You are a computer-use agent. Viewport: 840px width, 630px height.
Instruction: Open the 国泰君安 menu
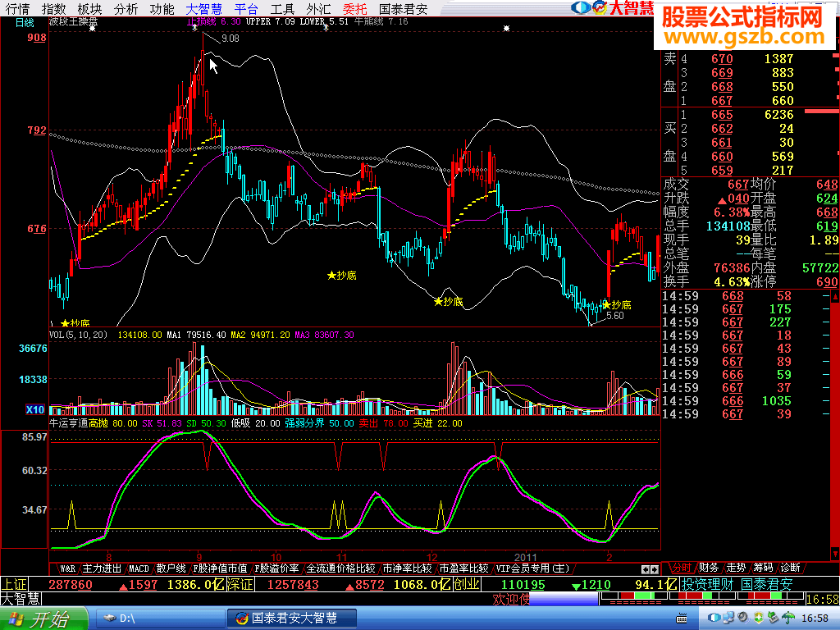pyautogui.click(x=404, y=8)
